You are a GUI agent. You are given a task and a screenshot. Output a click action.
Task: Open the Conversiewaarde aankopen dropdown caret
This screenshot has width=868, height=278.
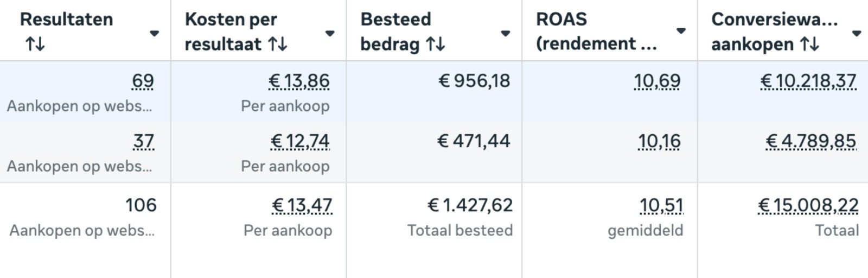[x=856, y=33]
